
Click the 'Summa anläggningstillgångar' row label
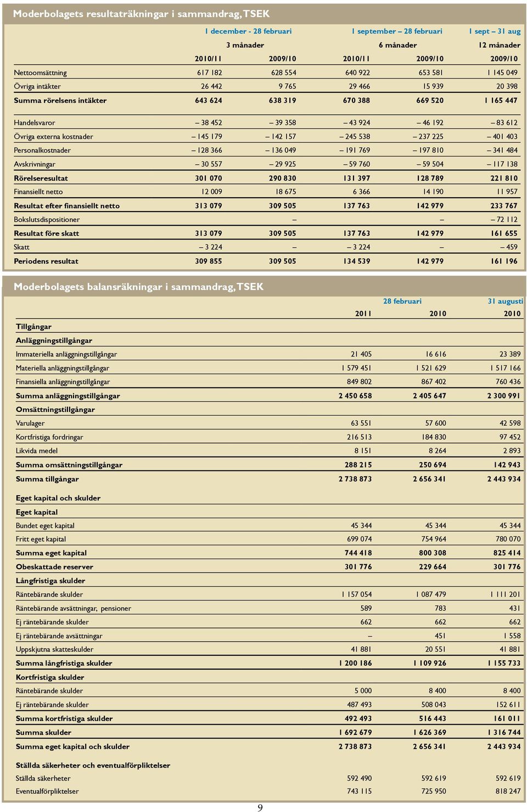pyautogui.click(x=68, y=396)
